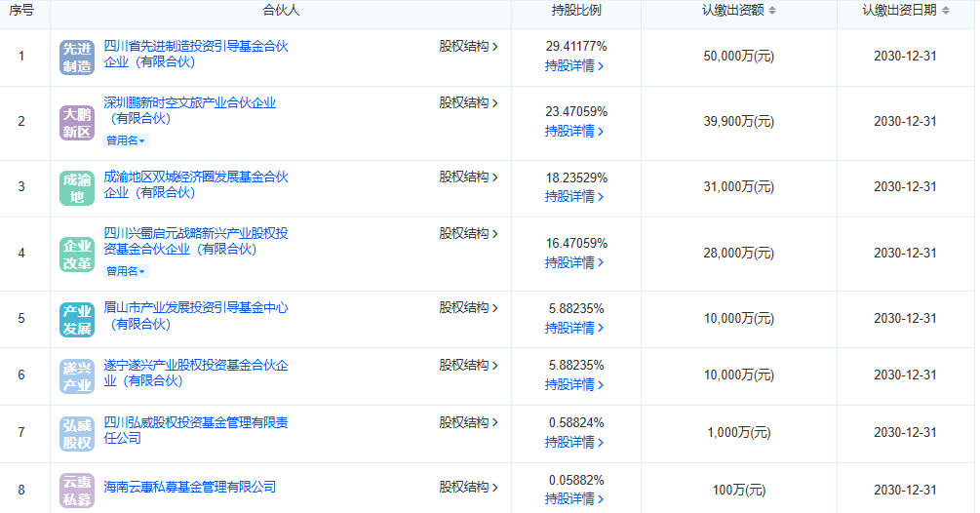Select the 0.05882% percentage value
Viewport: 980px width, 513px height.
coord(576,481)
